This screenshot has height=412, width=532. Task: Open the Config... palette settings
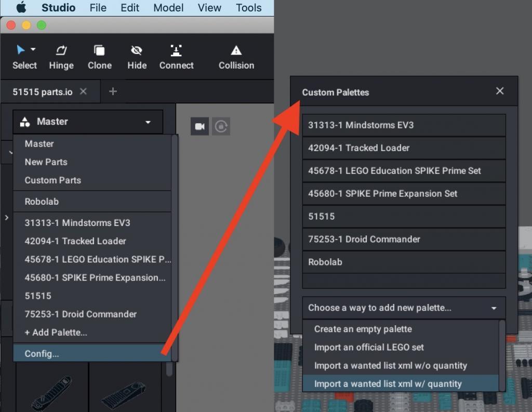pyautogui.click(x=92, y=354)
